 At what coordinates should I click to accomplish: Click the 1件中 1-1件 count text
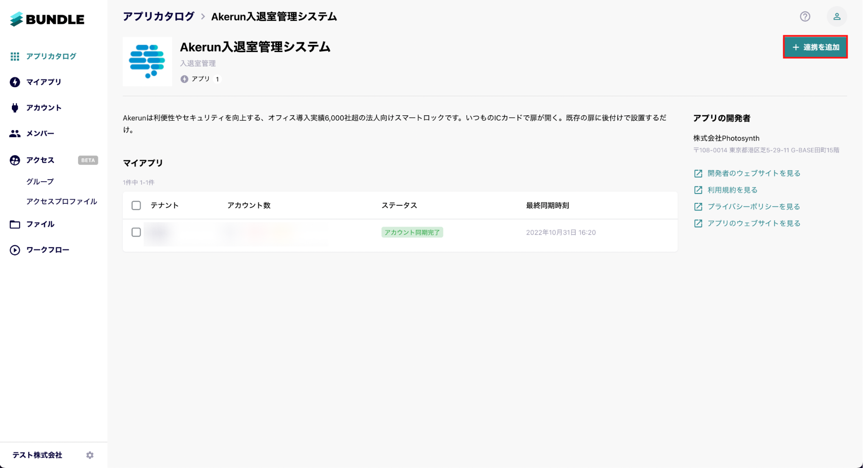tap(139, 183)
